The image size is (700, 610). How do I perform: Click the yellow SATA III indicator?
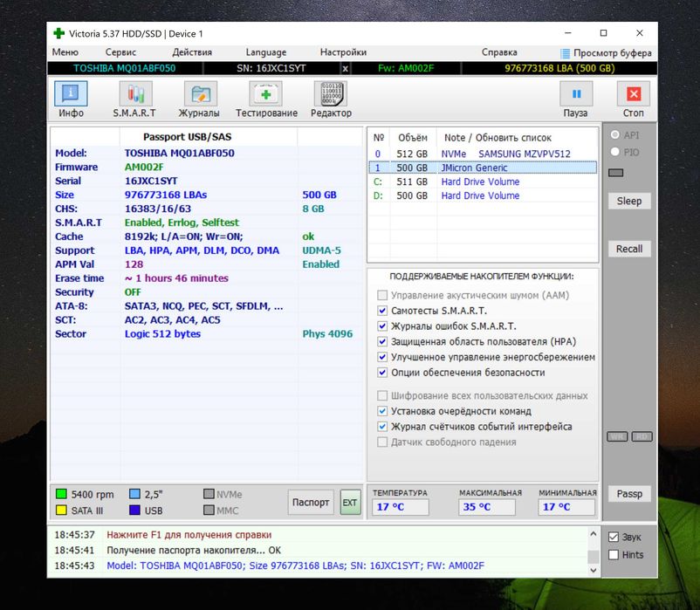(x=61, y=510)
